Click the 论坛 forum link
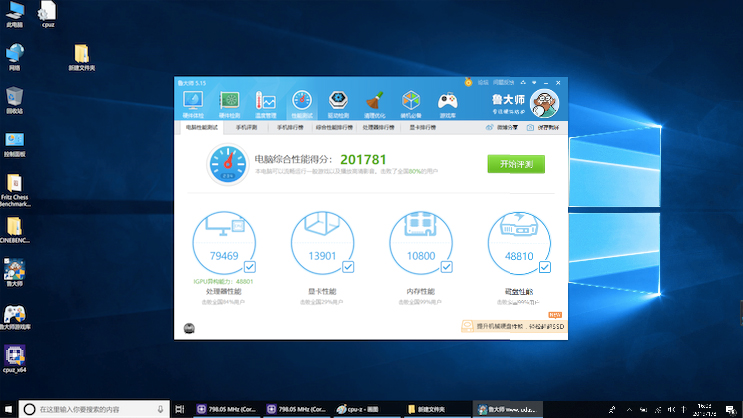This screenshot has height=418, width=743. [x=483, y=82]
